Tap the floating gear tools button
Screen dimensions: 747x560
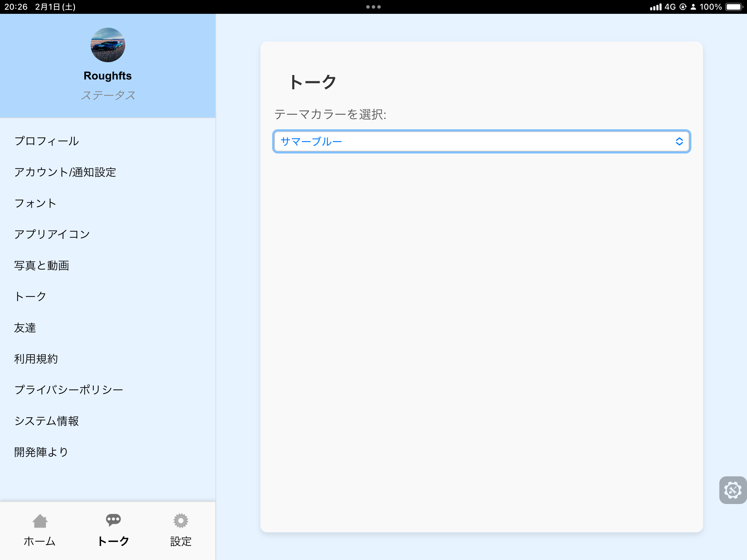[732, 490]
